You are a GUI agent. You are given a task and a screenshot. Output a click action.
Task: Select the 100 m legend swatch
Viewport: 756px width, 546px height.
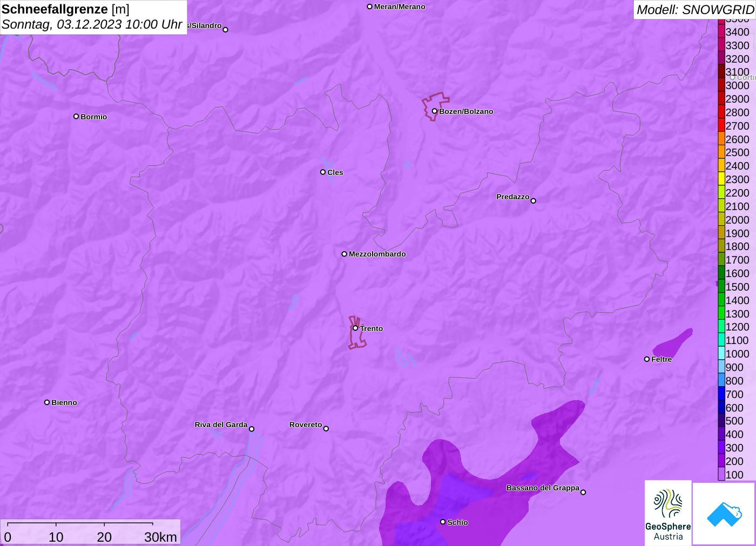721,474
